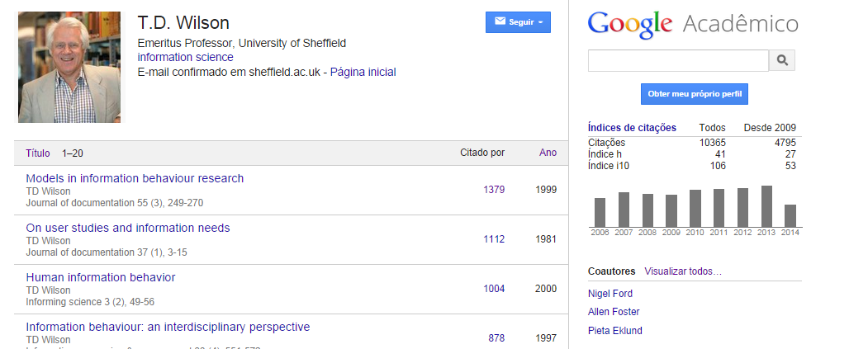Click the Google Acadêmico logo
The height and width of the screenshot is (349, 868).
coord(692,24)
